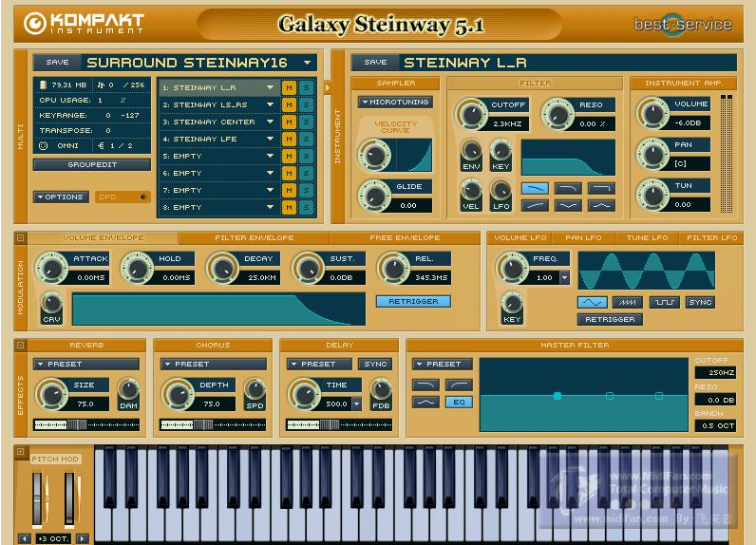Click the Delay Time knob

click(304, 394)
